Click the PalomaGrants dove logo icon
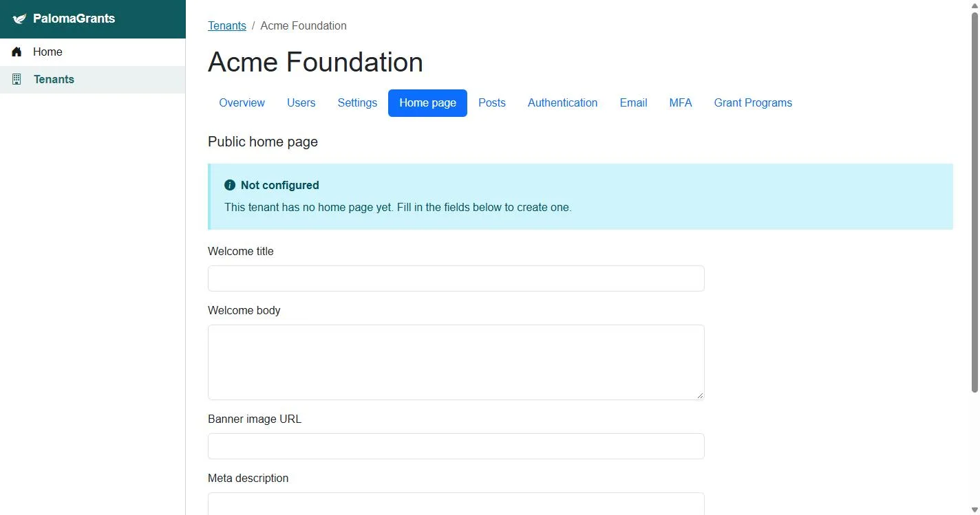 (19, 19)
